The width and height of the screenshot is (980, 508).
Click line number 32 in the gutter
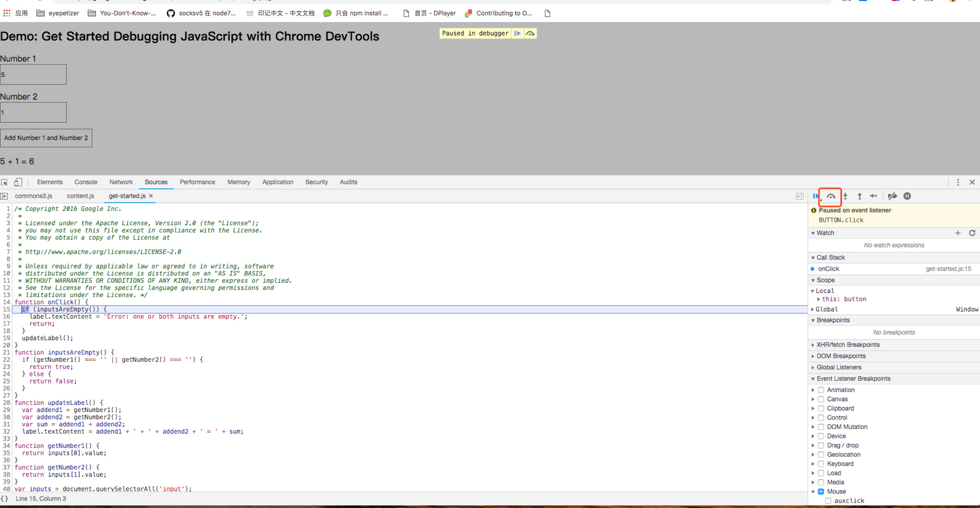click(6, 432)
